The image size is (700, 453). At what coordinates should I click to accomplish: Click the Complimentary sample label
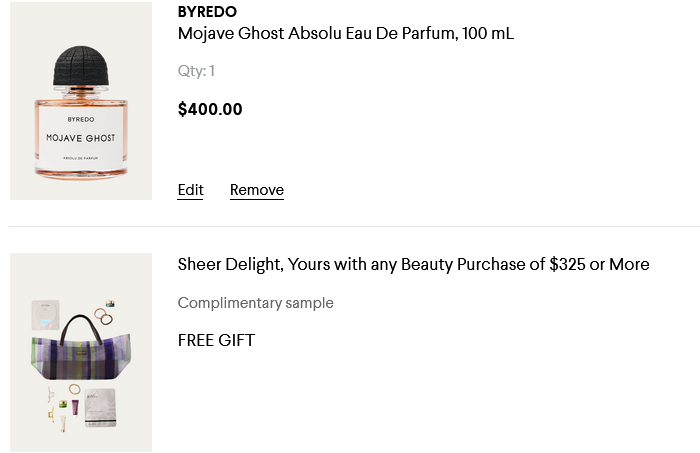coord(255,303)
